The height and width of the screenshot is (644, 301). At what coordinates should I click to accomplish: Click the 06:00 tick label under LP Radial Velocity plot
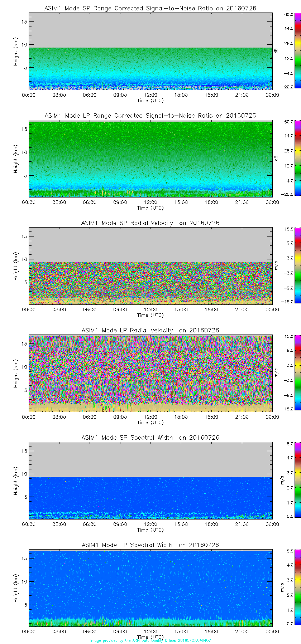(90, 417)
